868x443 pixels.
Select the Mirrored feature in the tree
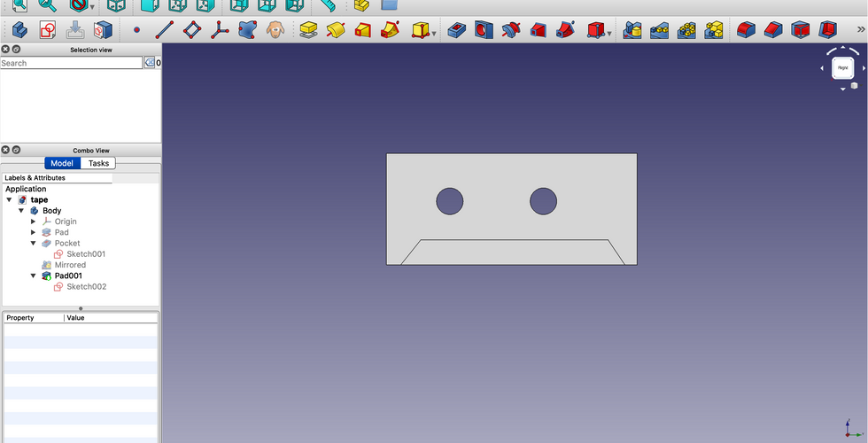[x=70, y=265]
